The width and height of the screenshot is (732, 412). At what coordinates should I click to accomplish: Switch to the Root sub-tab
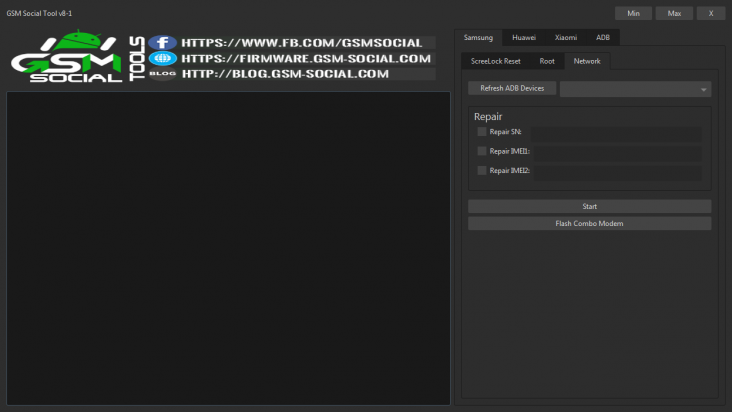point(547,61)
